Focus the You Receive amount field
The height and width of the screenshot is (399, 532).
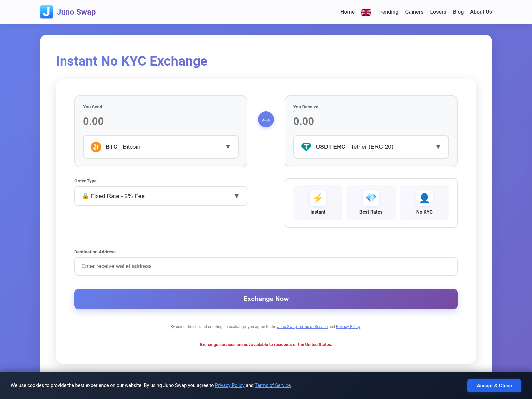(371, 121)
